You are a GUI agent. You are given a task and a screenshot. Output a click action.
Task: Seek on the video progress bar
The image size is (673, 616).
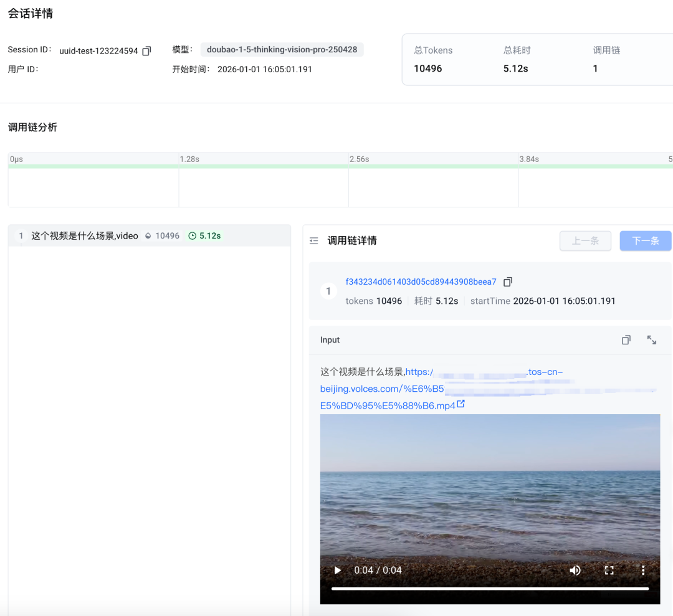tap(490, 589)
